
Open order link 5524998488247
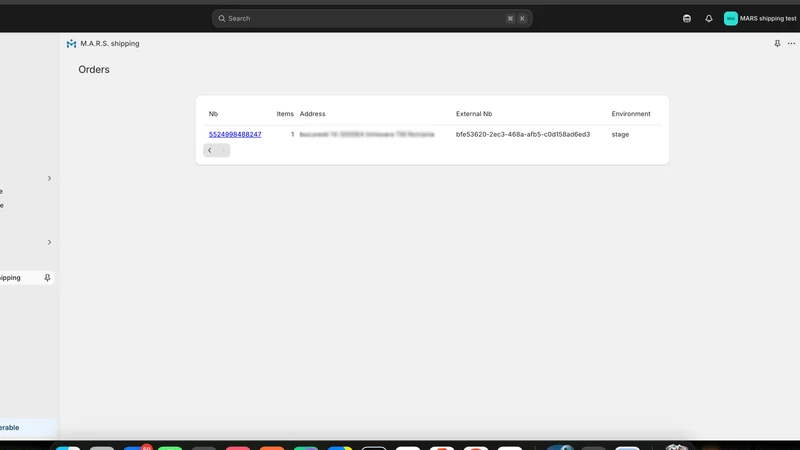[235, 134]
